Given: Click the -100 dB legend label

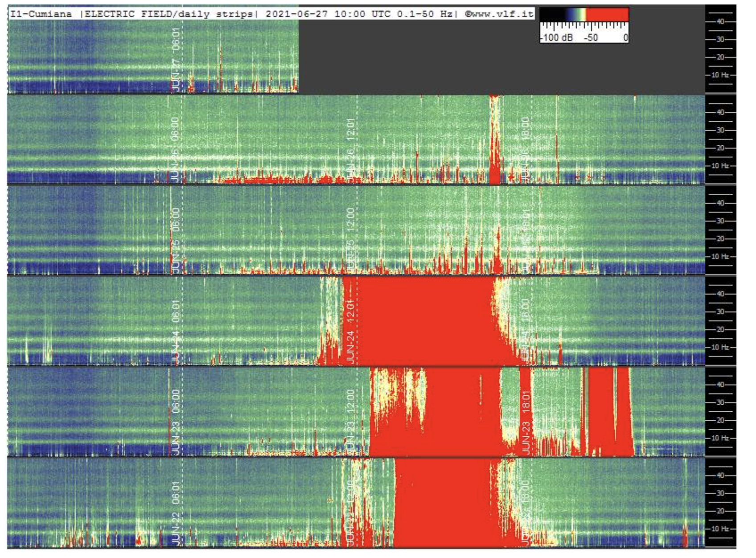Looking at the screenshot, I should point(557,38).
